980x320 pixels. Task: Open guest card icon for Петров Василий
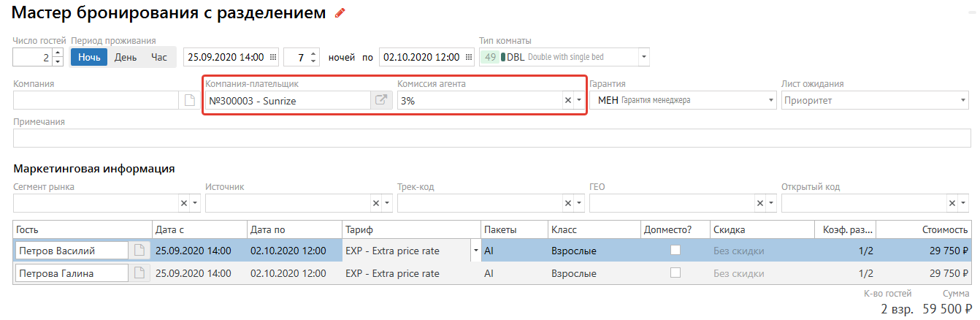[139, 251]
